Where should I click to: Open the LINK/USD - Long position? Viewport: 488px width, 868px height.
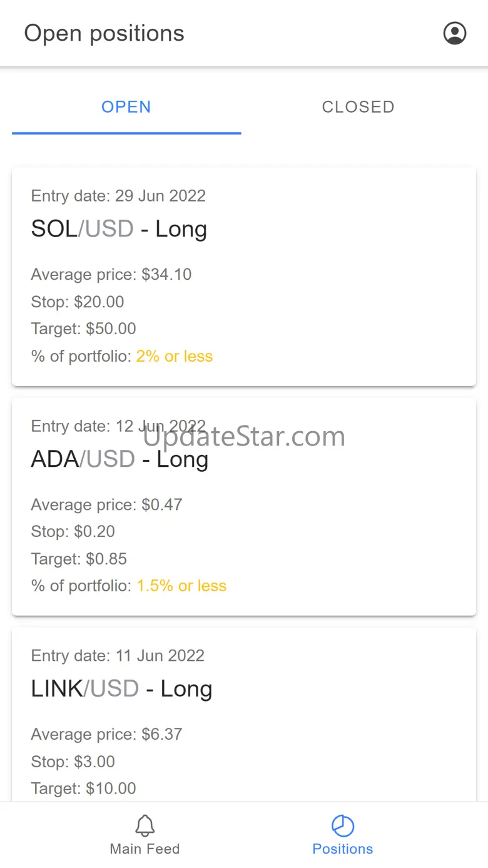click(121, 689)
